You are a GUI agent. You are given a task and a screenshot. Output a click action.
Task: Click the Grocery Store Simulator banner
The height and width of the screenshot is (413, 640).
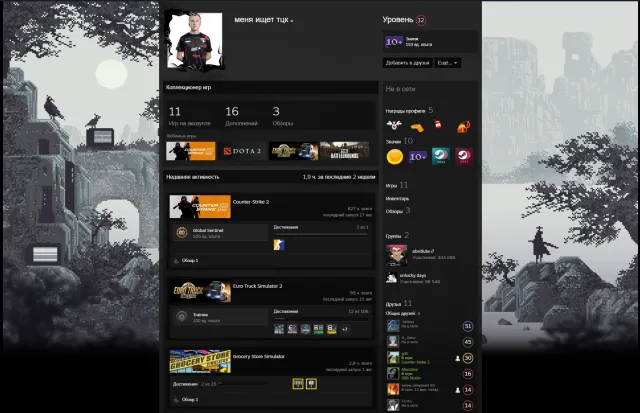click(x=200, y=361)
